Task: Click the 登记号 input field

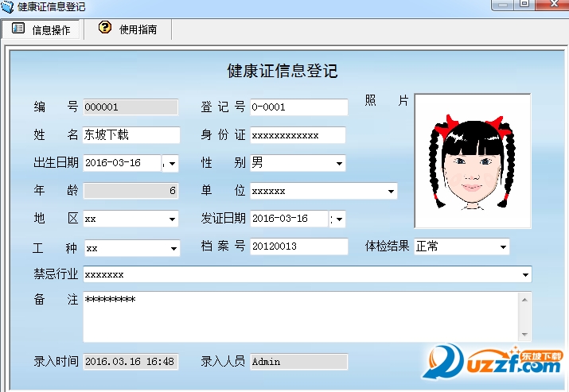Action: point(299,107)
